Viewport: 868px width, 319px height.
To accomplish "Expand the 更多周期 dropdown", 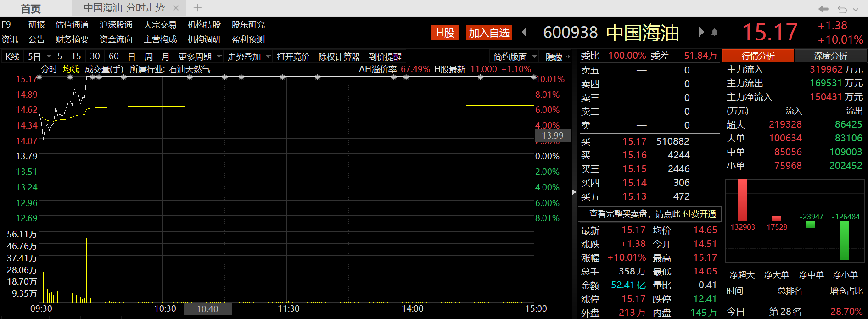I will 219,56.
